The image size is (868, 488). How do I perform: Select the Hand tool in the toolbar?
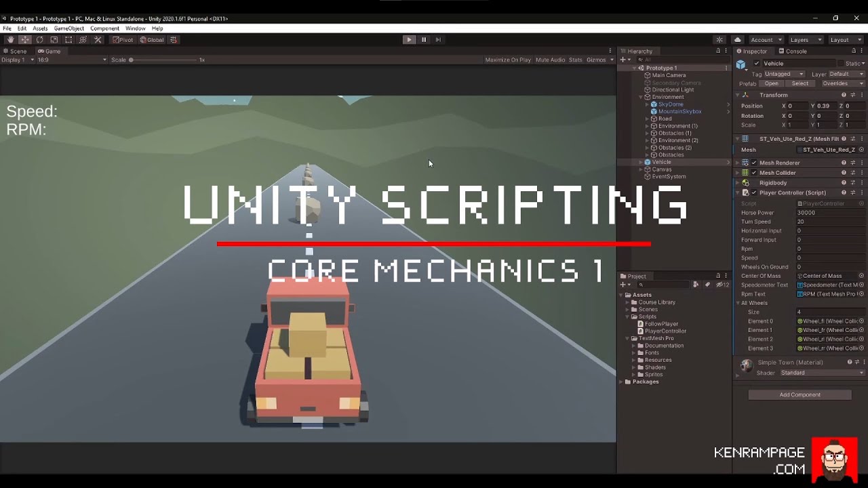point(10,40)
